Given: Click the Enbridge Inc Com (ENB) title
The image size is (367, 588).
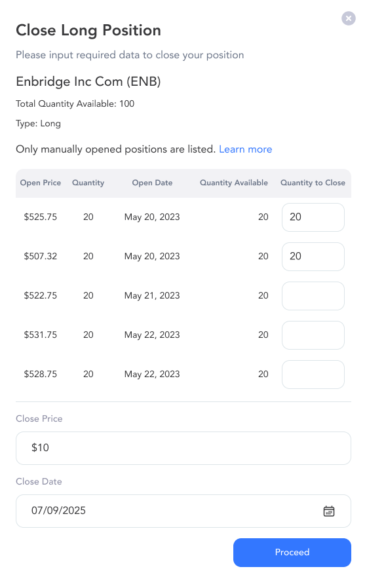Looking at the screenshot, I should 88,81.
